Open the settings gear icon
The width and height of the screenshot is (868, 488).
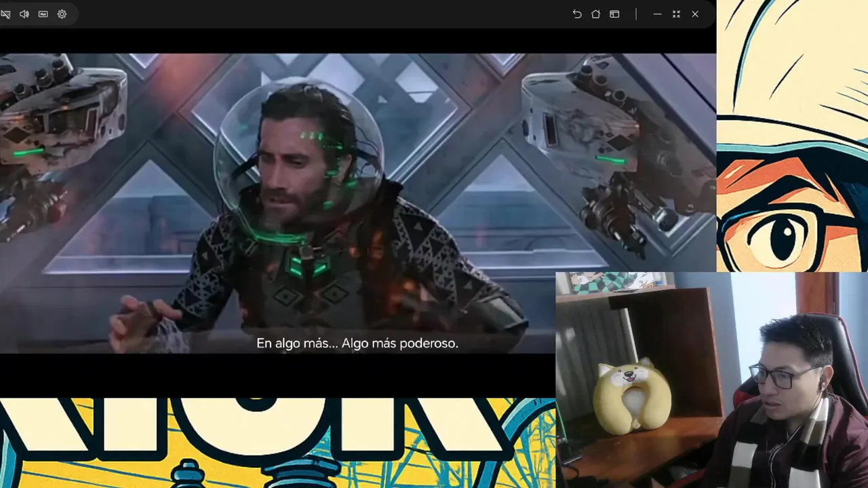(x=62, y=14)
